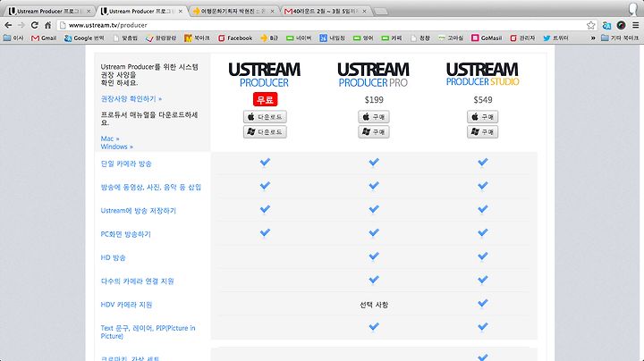Open the 트위터 Twitter bookmark
Image resolution: width=644 pixels, height=361 pixels.
[x=555, y=38]
